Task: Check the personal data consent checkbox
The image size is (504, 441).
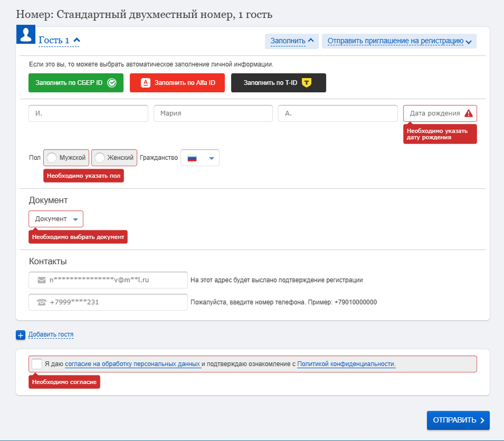Action: 37,364
